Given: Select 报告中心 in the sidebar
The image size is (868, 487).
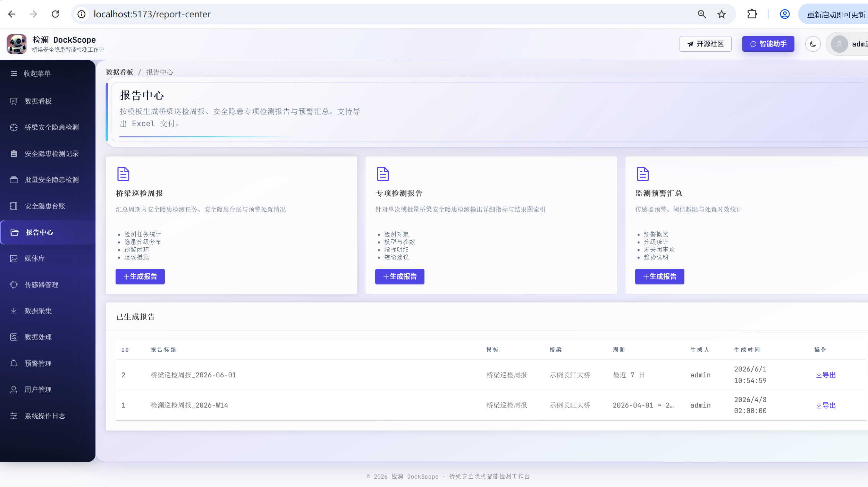Looking at the screenshot, I should pyautogui.click(x=48, y=232).
